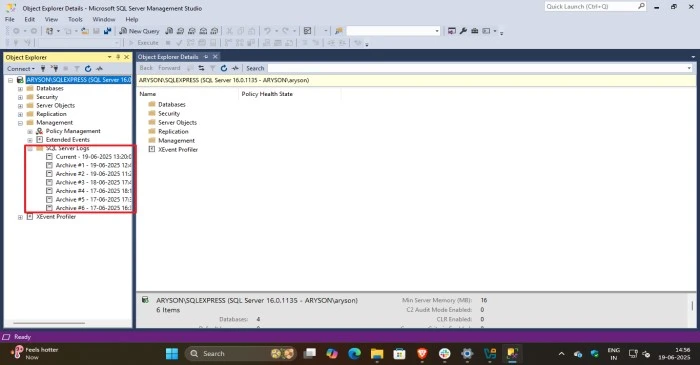Expand the XEvent Profiler node in tree
The width and height of the screenshot is (700, 365).
[x=20, y=217]
